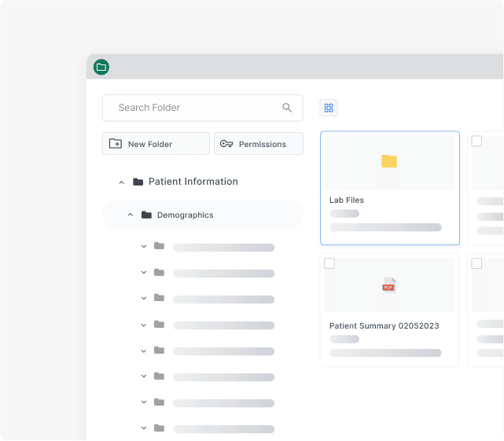Image resolution: width=504 pixels, height=441 pixels.
Task: Open the Patient Summary PDF icon
Action: point(389,285)
